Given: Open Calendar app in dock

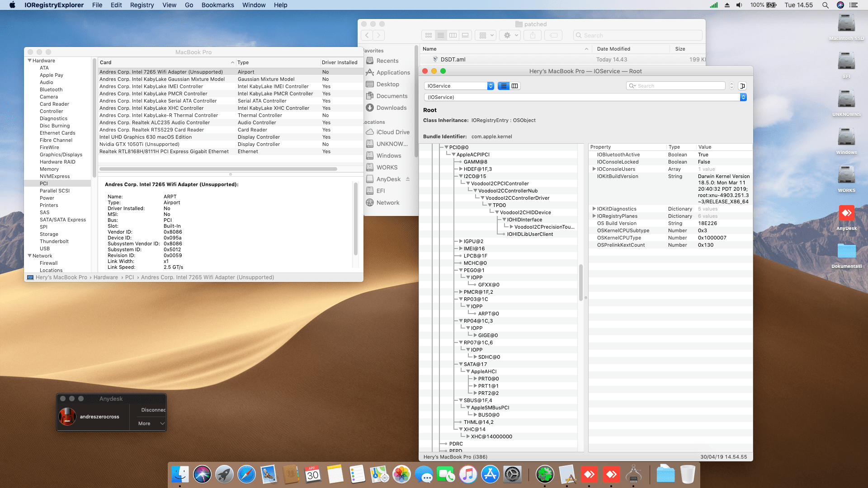Looking at the screenshot, I should pyautogui.click(x=313, y=474).
